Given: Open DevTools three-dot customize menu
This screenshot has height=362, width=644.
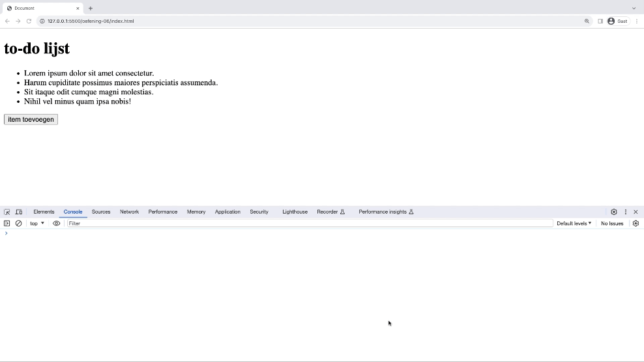Looking at the screenshot, I should tap(626, 212).
